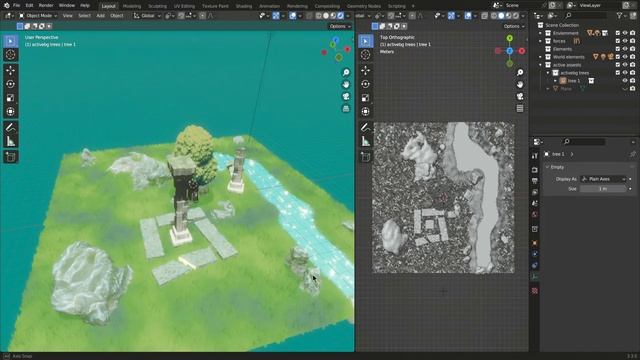The width and height of the screenshot is (640, 360).
Task: Open Select menu in 3D viewport header
Action: (84, 16)
